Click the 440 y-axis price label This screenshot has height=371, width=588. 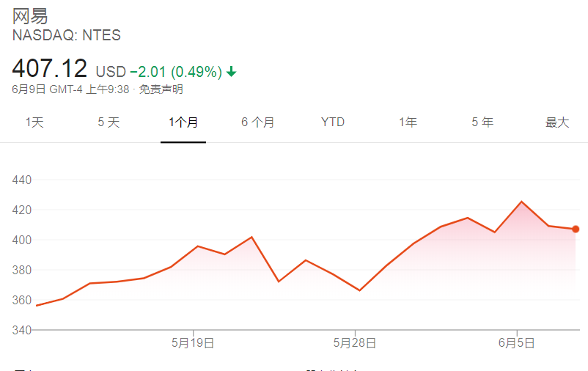[x=23, y=180]
